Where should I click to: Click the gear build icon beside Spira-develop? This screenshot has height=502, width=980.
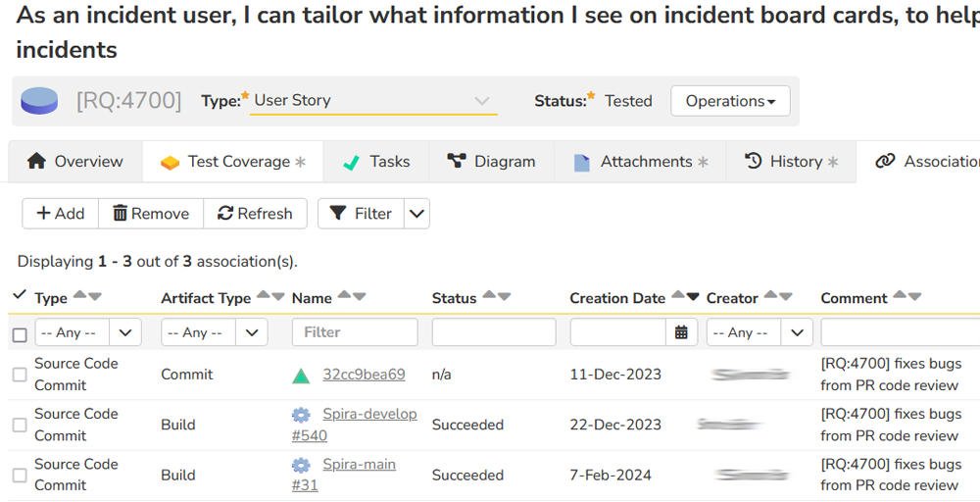pos(302,415)
